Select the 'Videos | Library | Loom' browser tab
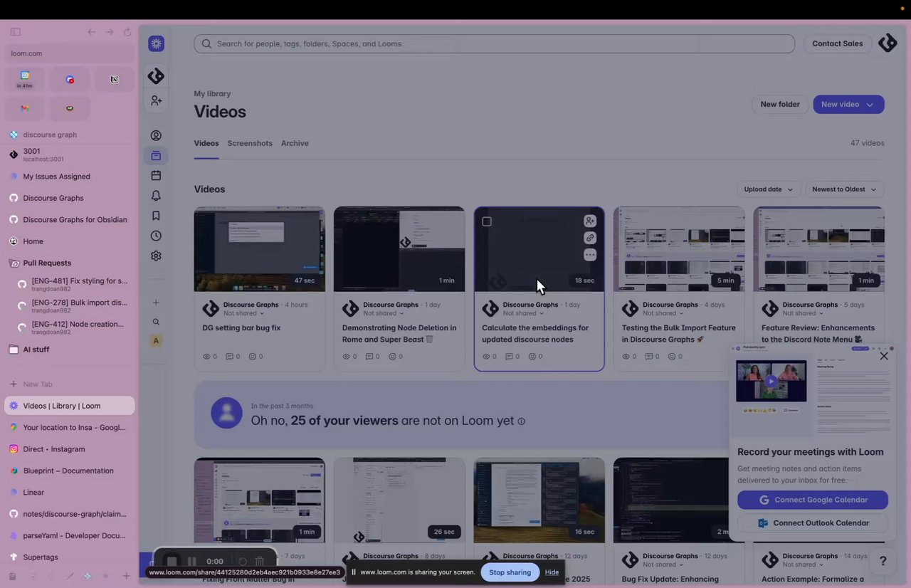The width and height of the screenshot is (911, 588). point(69,406)
